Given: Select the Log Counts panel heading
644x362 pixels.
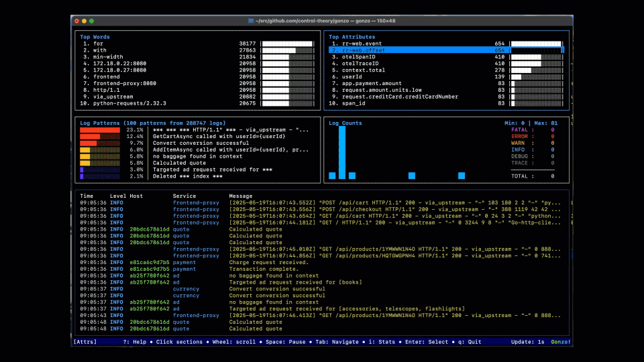Looking at the screenshot, I should (345, 123).
